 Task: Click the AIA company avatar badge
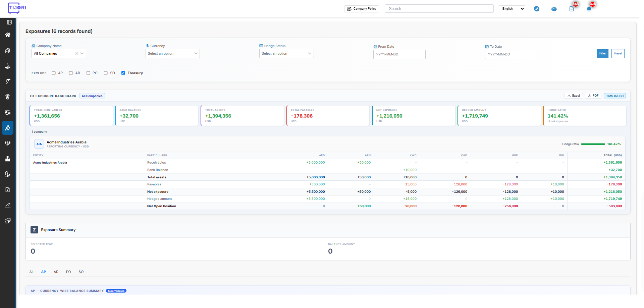(39, 144)
